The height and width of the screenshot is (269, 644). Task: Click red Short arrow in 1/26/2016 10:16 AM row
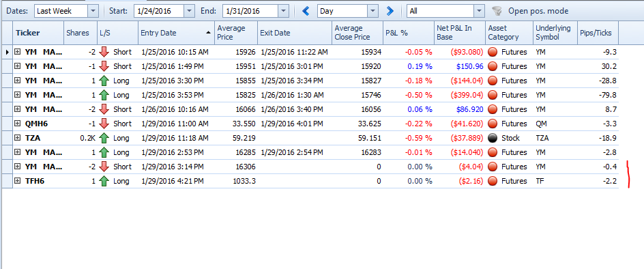point(104,109)
